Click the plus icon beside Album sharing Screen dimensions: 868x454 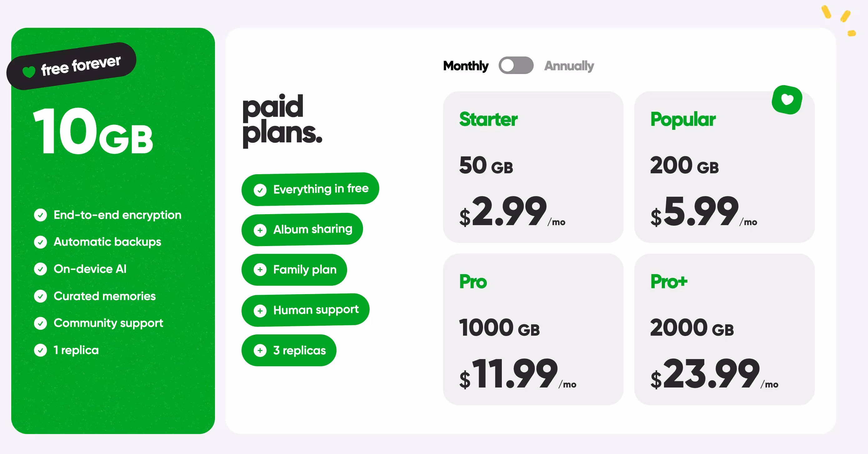coord(260,230)
